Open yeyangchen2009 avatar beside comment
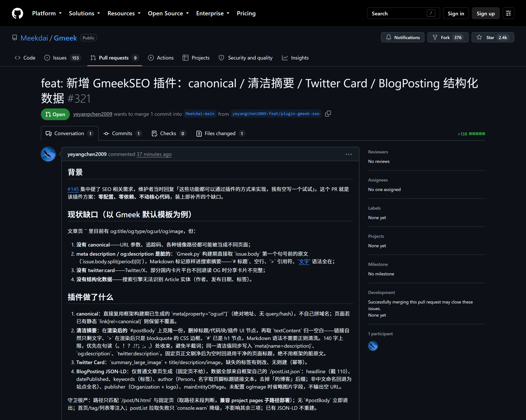The height and width of the screenshot is (420, 526). (48, 154)
